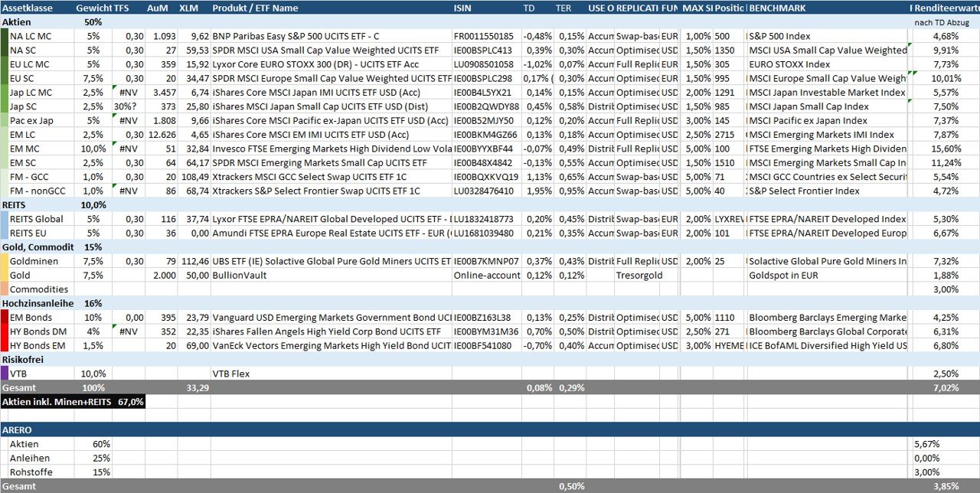This screenshot has height=493, width=980.
Task: Select the Produkt / ETF Name header cell
Action: [x=255, y=8]
